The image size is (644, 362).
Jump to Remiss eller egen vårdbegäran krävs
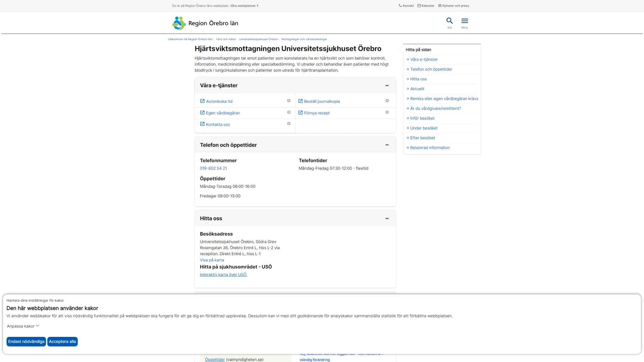click(x=444, y=99)
